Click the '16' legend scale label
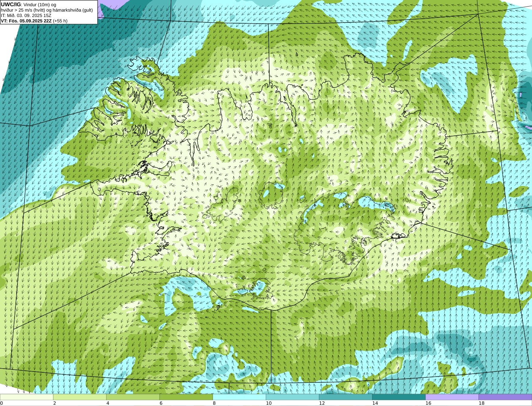This screenshot has height=406, width=532. [x=428, y=403]
